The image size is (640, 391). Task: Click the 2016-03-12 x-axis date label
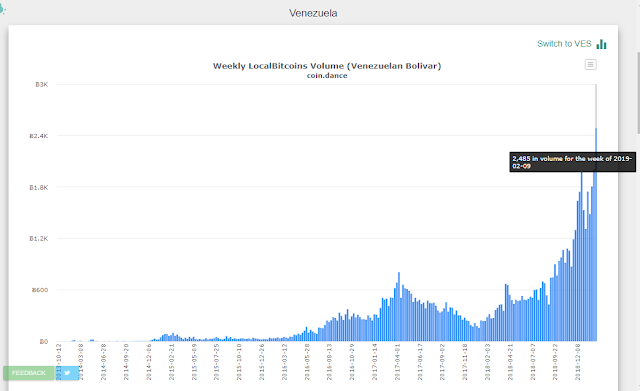click(284, 362)
